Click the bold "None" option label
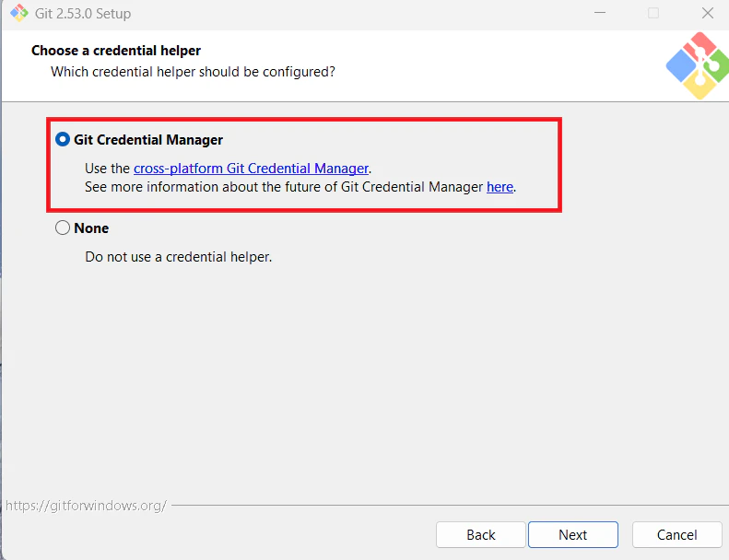Image resolution: width=729 pixels, height=560 pixels. tap(91, 227)
